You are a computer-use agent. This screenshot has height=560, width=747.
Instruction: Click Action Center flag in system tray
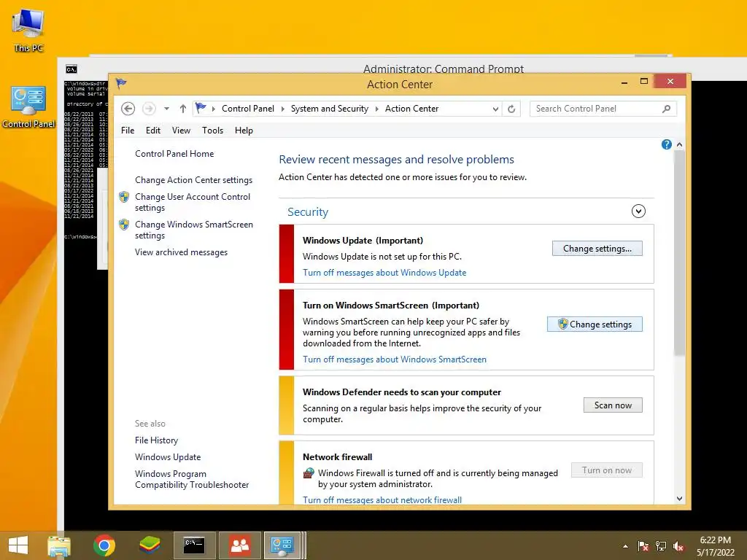pyautogui.click(x=643, y=546)
